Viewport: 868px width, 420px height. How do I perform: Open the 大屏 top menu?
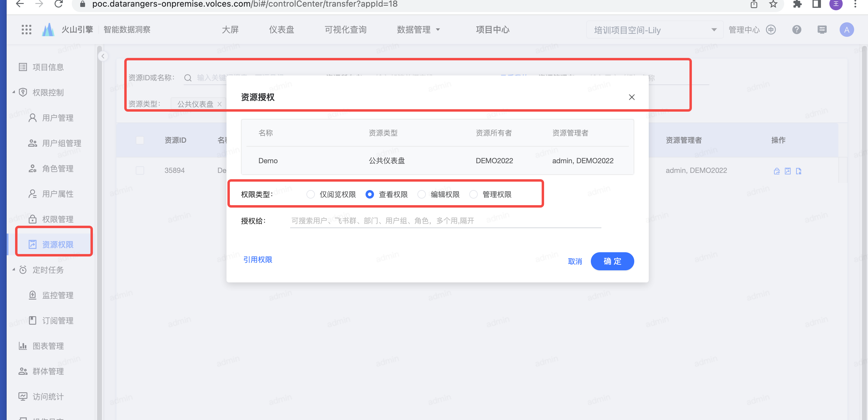click(230, 30)
